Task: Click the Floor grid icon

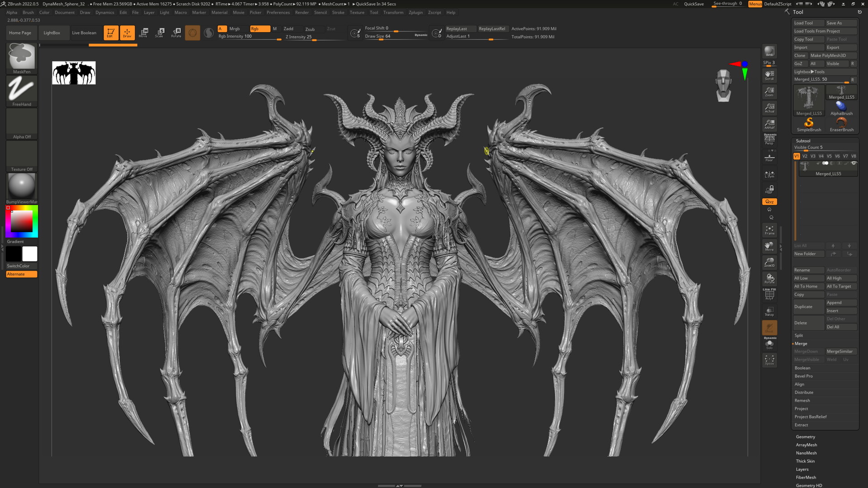Action: (769, 157)
